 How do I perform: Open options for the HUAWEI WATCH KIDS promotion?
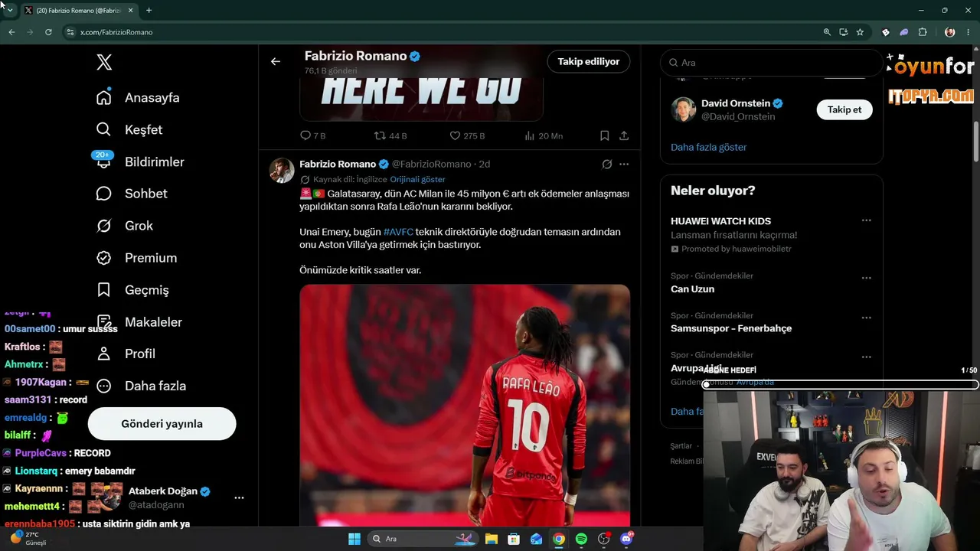coord(866,220)
